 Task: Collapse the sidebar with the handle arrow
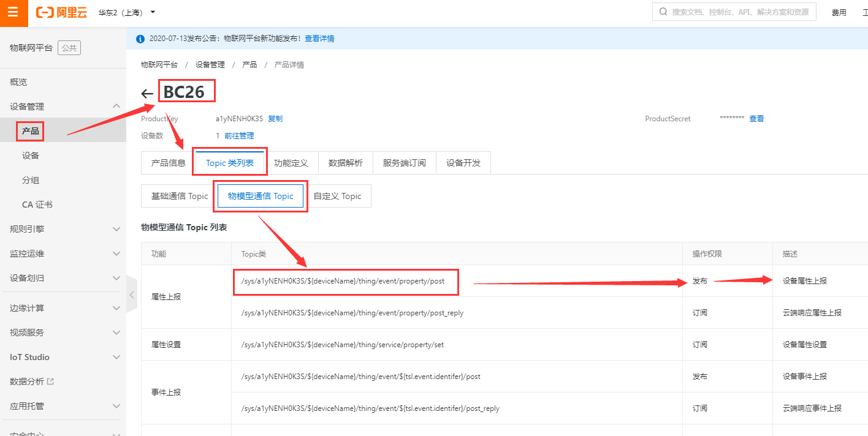pos(132,295)
